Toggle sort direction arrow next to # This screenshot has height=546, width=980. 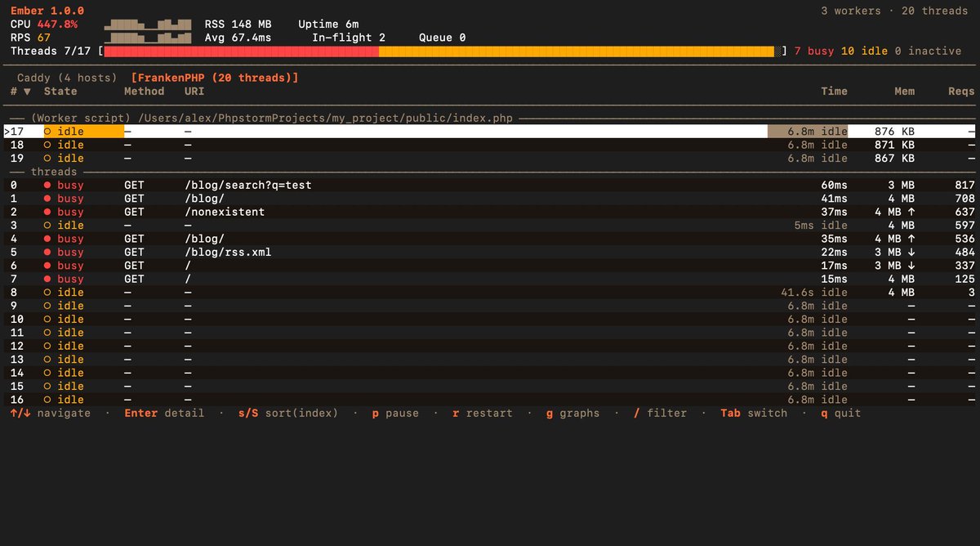tap(27, 92)
